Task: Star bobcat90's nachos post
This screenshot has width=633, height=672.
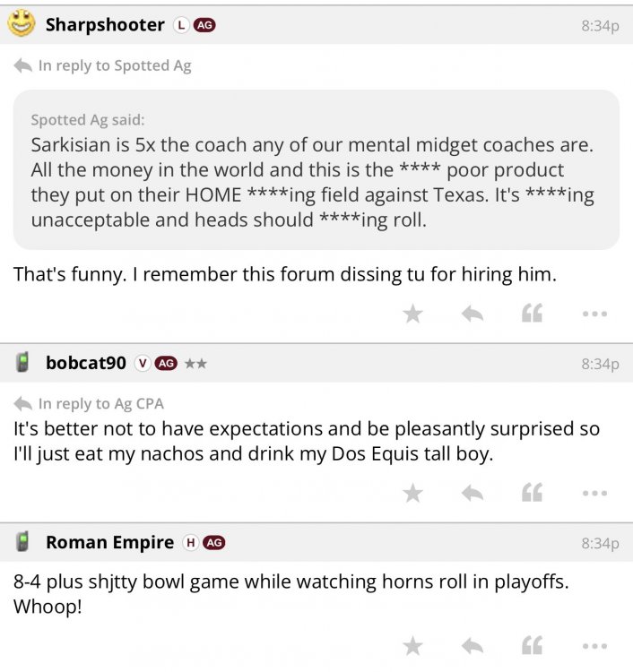Action: coord(412,493)
